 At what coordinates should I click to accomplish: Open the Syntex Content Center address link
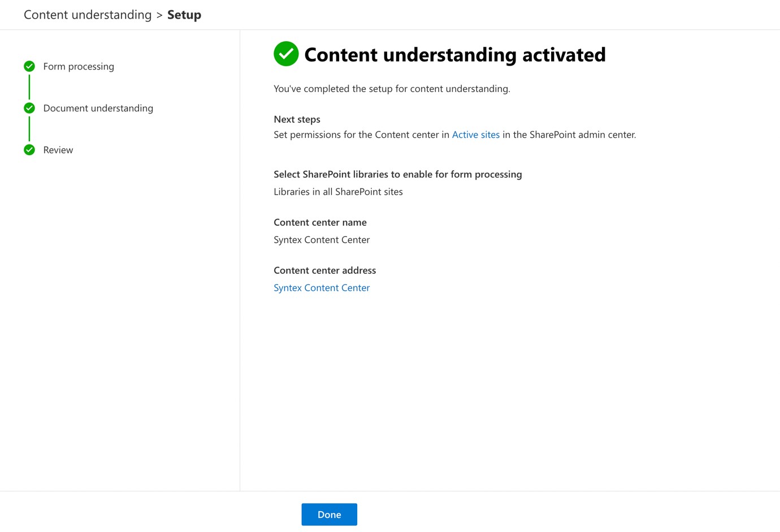322,287
